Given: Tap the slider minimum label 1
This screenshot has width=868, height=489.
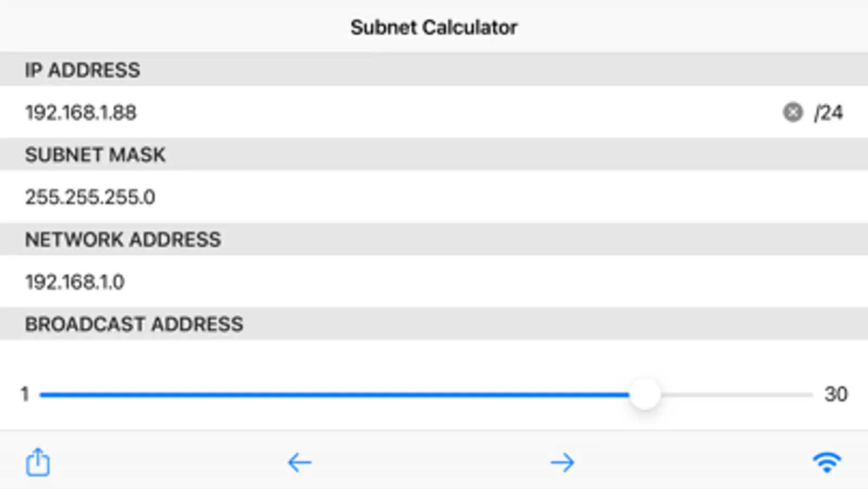Looking at the screenshot, I should 24,394.
